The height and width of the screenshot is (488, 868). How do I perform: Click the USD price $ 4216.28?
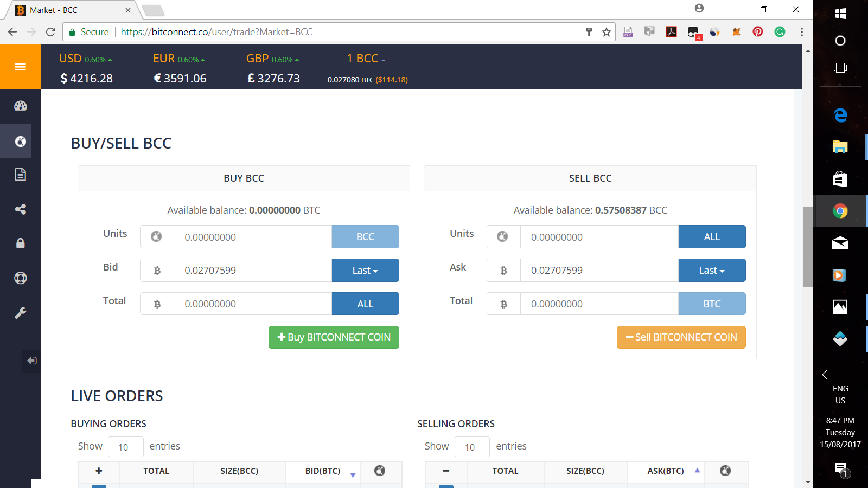(x=87, y=79)
